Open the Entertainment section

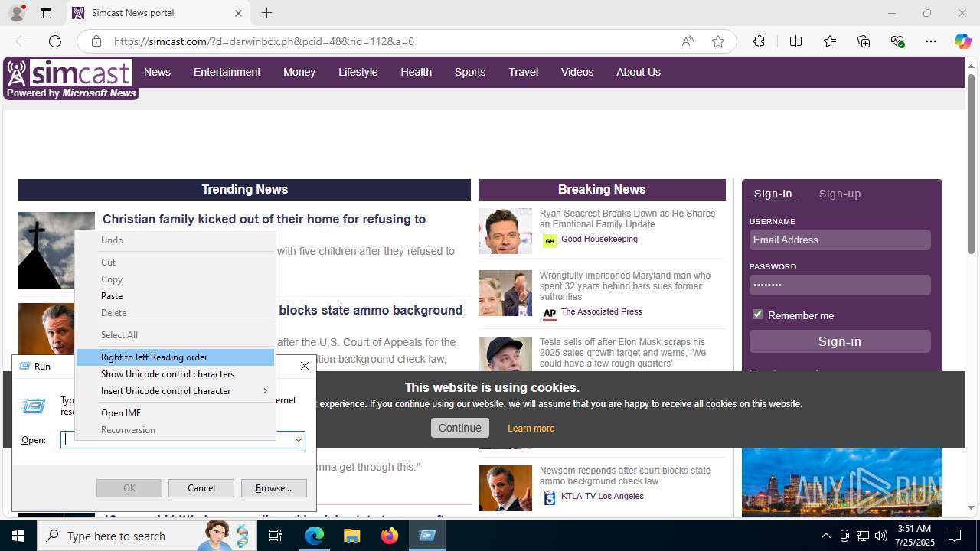pyautogui.click(x=227, y=72)
